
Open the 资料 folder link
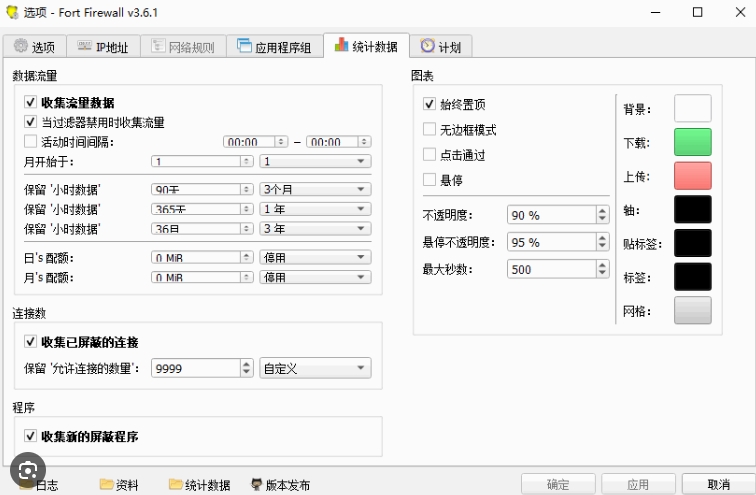[x=119, y=484]
